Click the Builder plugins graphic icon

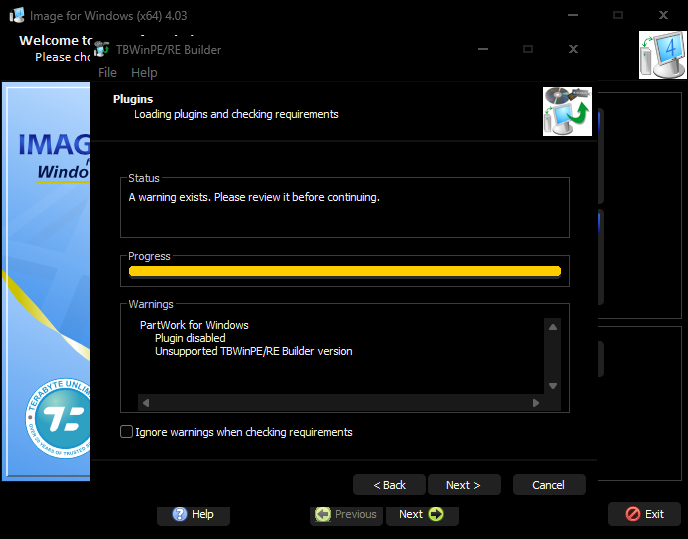point(567,111)
